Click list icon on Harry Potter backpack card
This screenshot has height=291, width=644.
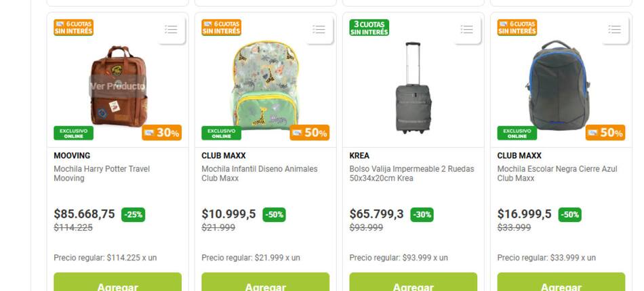coord(171,29)
